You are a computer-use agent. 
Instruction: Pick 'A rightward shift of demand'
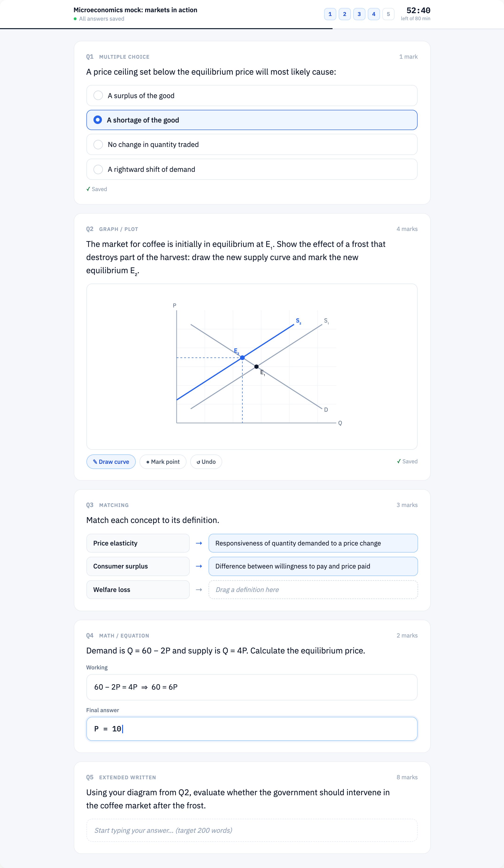coord(252,169)
